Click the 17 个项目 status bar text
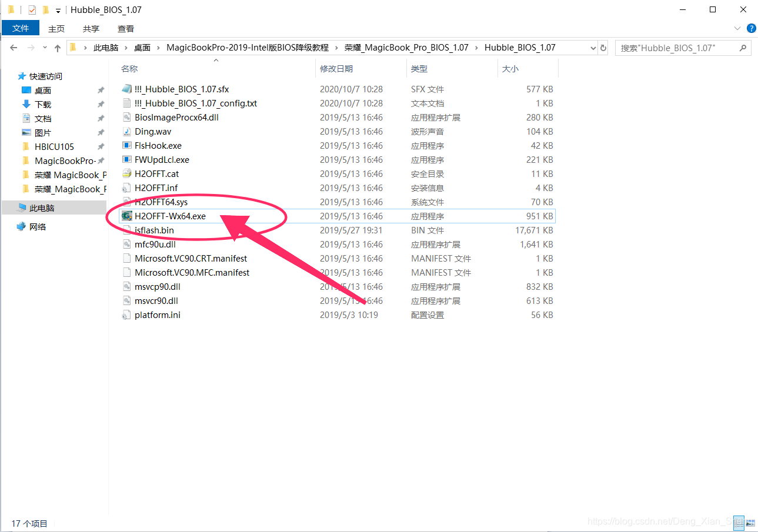Screen dimensions: 758x532 [30, 523]
